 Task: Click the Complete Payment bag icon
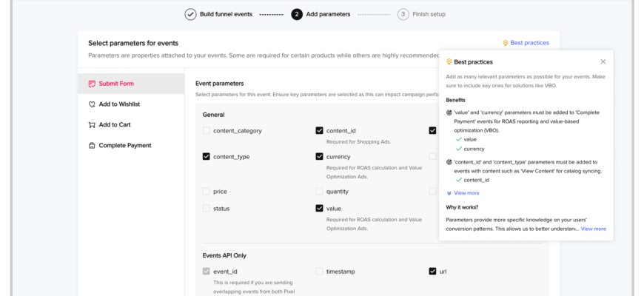[92, 146]
